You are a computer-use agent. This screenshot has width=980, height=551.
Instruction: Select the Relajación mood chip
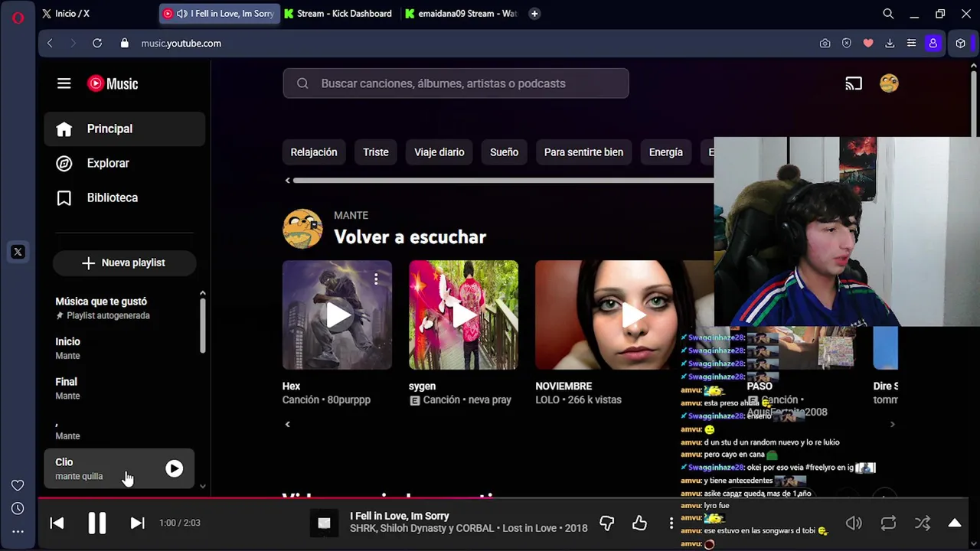[314, 152]
